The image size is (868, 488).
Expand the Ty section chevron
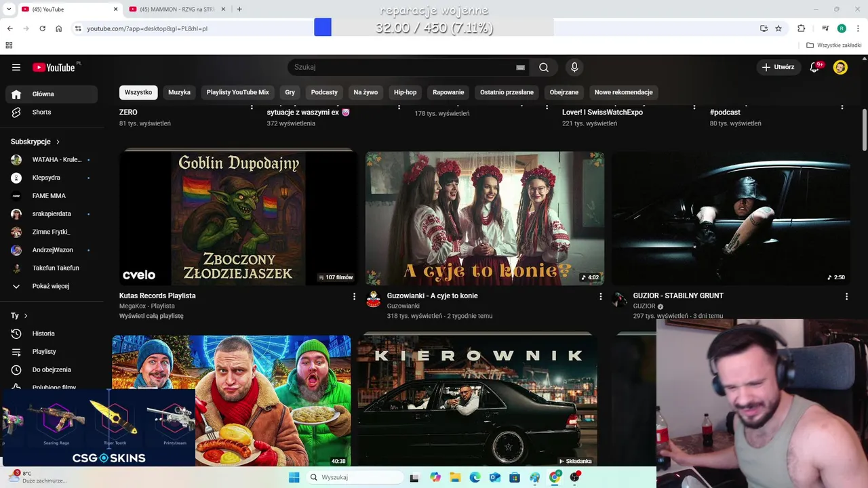click(x=26, y=316)
